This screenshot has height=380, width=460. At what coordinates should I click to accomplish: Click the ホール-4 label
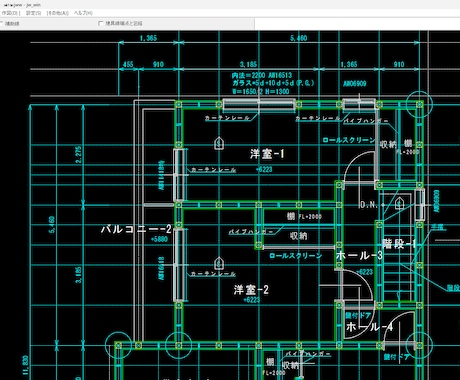(369, 327)
